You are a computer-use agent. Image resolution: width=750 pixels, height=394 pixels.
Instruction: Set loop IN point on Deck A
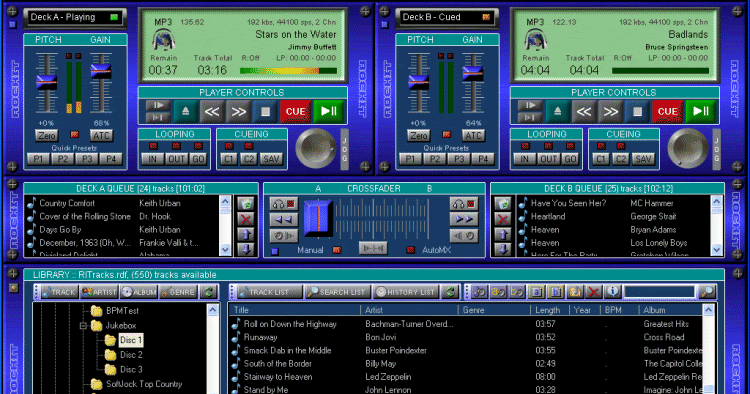153,159
